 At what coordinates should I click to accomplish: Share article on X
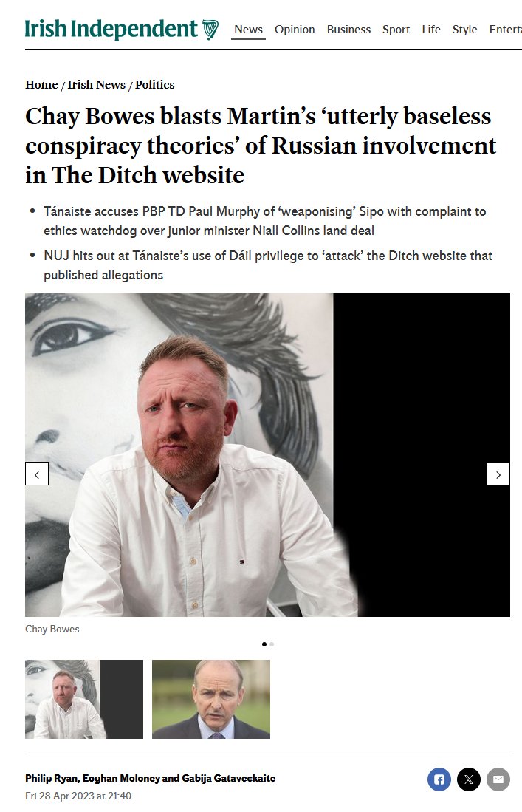[x=469, y=779]
